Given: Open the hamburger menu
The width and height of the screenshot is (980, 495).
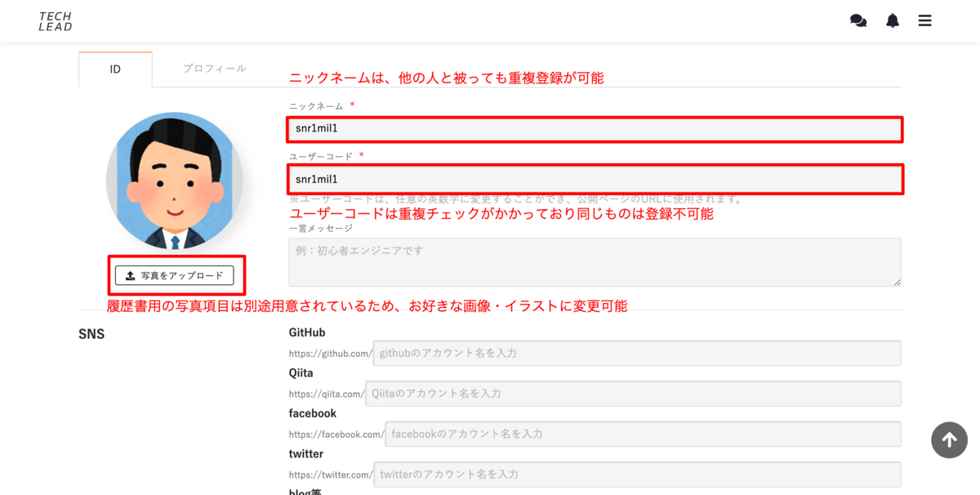Looking at the screenshot, I should click(924, 21).
